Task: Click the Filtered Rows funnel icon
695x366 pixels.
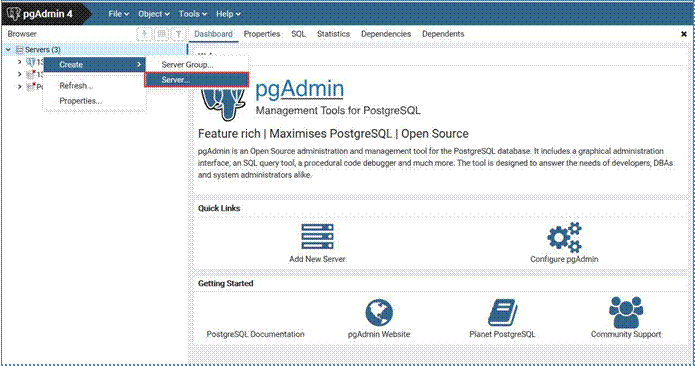Action: (x=179, y=34)
